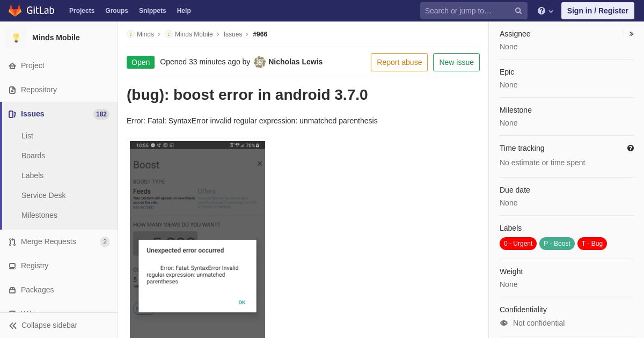This screenshot has width=644, height=338.
Task: Click the Packages icon
Action: click(12, 290)
